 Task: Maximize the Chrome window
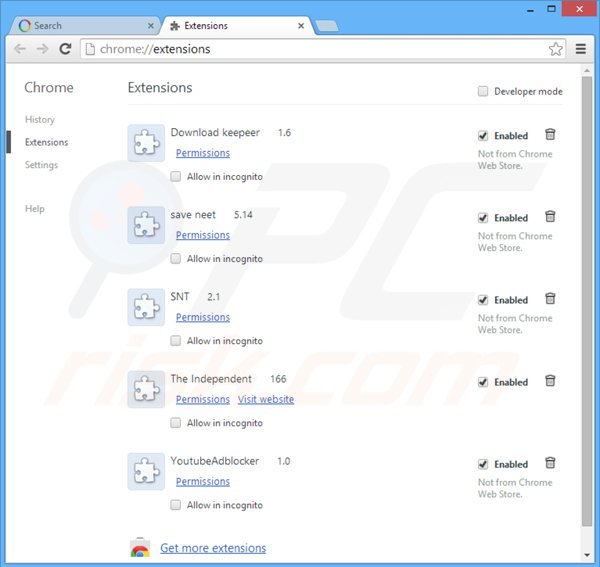tap(551, 9)
